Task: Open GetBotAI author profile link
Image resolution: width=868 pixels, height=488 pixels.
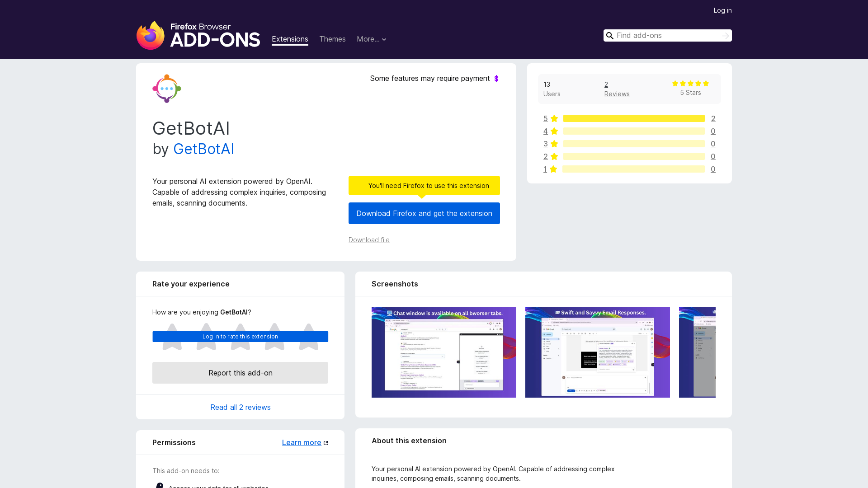Action: pos(203,149)
